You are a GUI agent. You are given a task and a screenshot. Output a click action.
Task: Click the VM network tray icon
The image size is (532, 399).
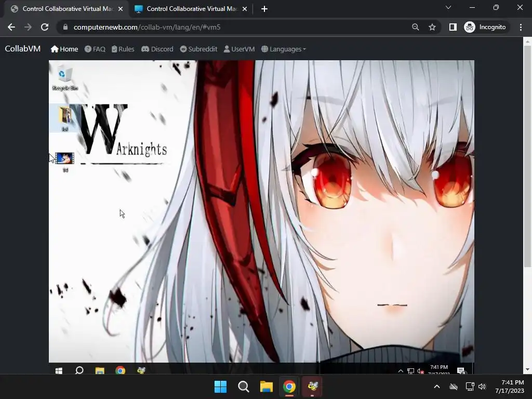tap(410, 371)
